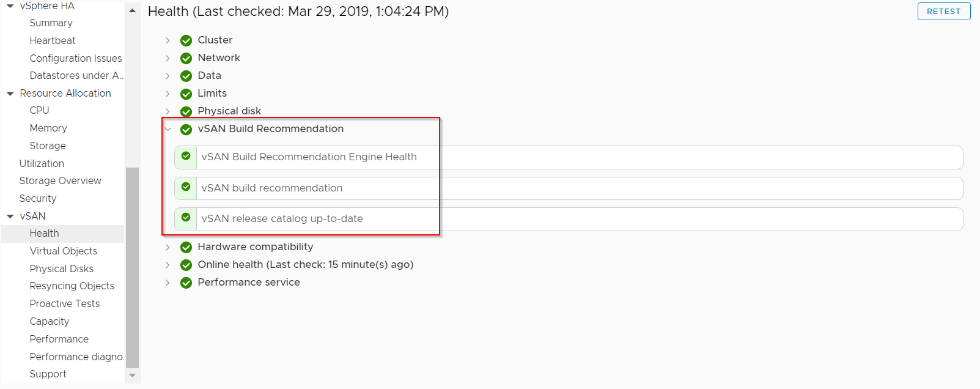Click the sidebar scrollbar thumb
The image size is (980, 389).
pos(132,267)
